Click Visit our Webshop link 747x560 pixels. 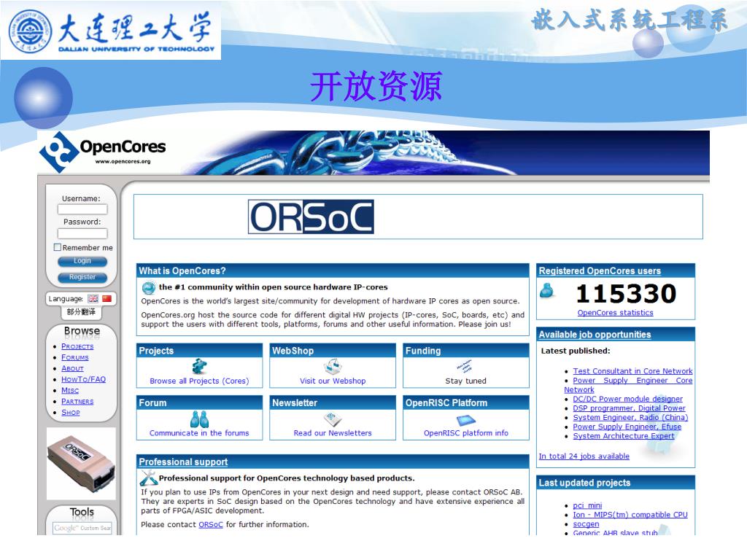point(333,381)
